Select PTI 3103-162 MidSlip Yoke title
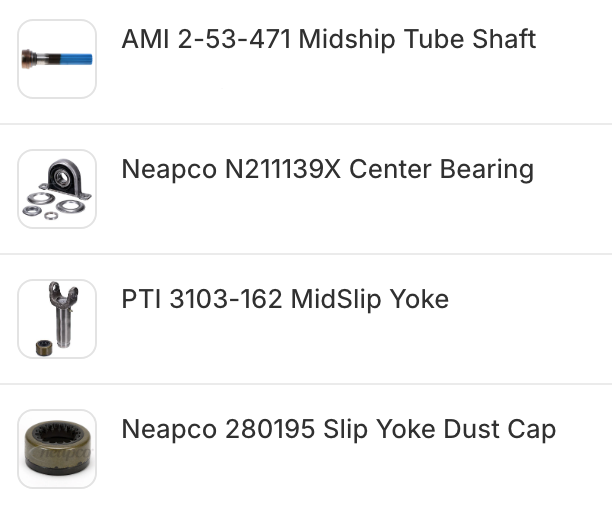The height and width of the screenshot is (510, 612). 284,300
